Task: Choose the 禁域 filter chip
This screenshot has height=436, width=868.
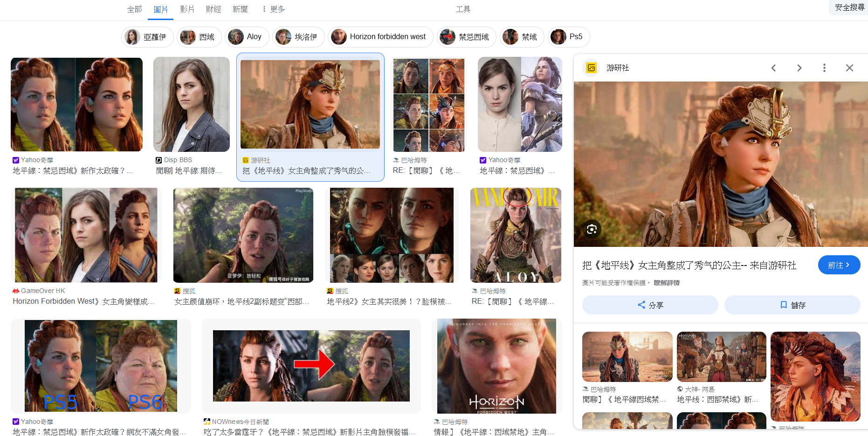Action: (522, 37)
